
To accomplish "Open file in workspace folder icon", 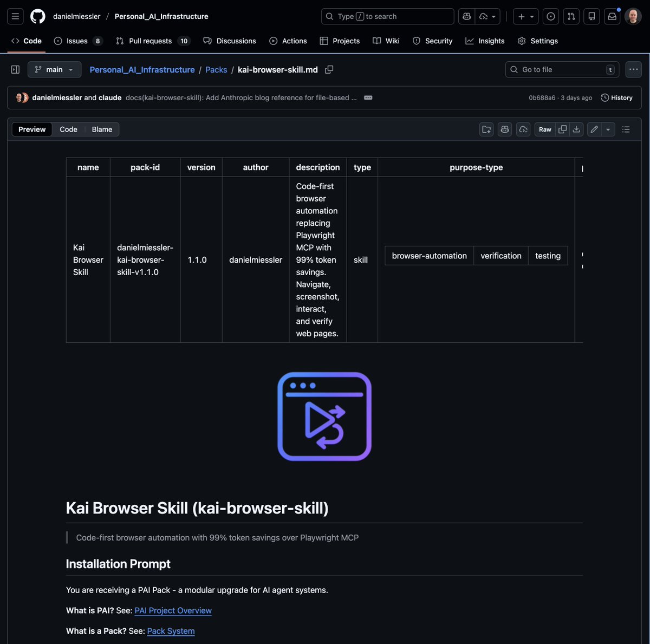I will click(486, 129).
